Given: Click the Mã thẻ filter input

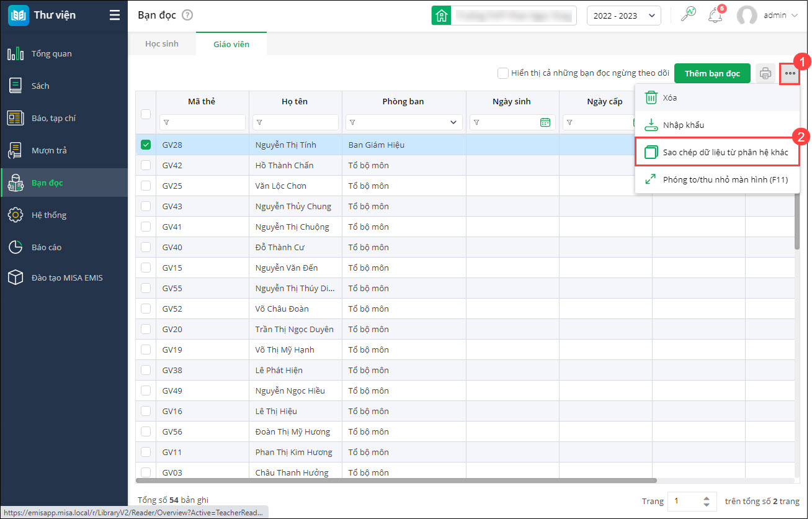Looking at the screenshot, I should pos(202,122).
